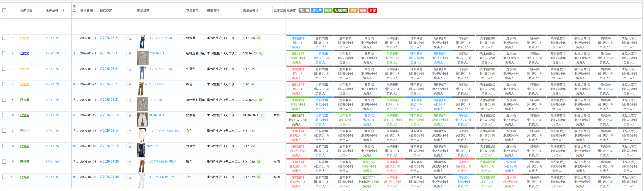
Task: Click ascending sort arrow on 需求单号 column
Action: pos(261,11)
